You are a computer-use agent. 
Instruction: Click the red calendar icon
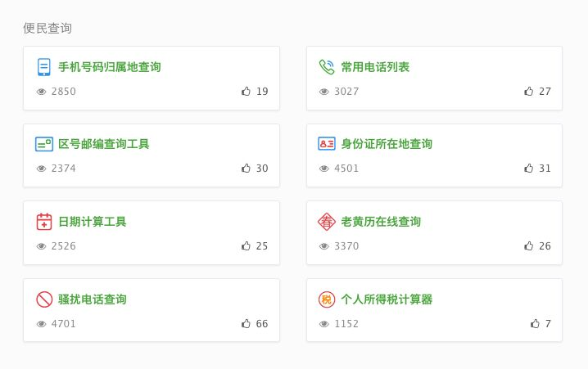click(x=44, y=222)
